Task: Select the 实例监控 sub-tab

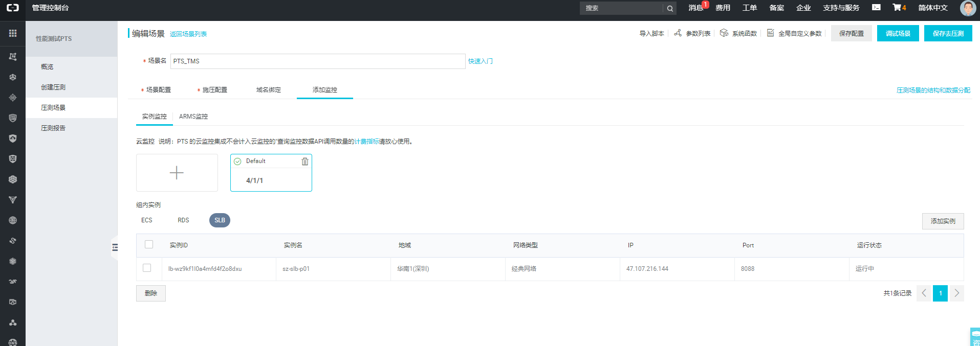Action: coord(155,117)
